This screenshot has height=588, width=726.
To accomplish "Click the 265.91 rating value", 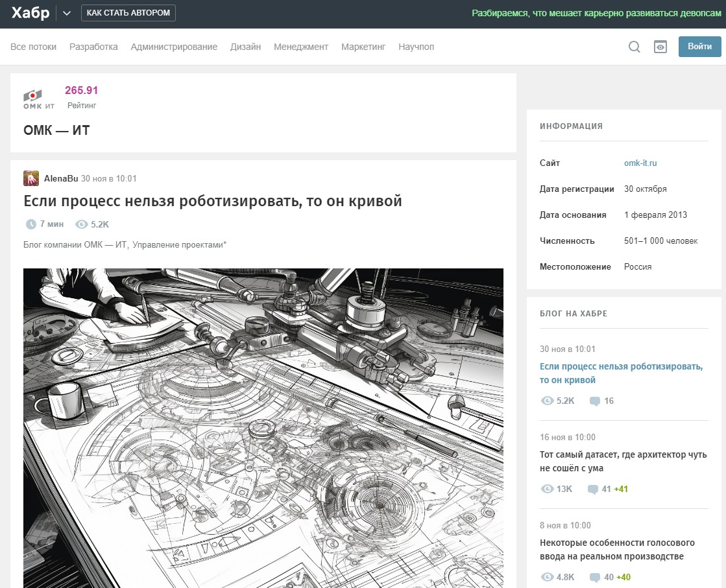I will coord(82,90).
